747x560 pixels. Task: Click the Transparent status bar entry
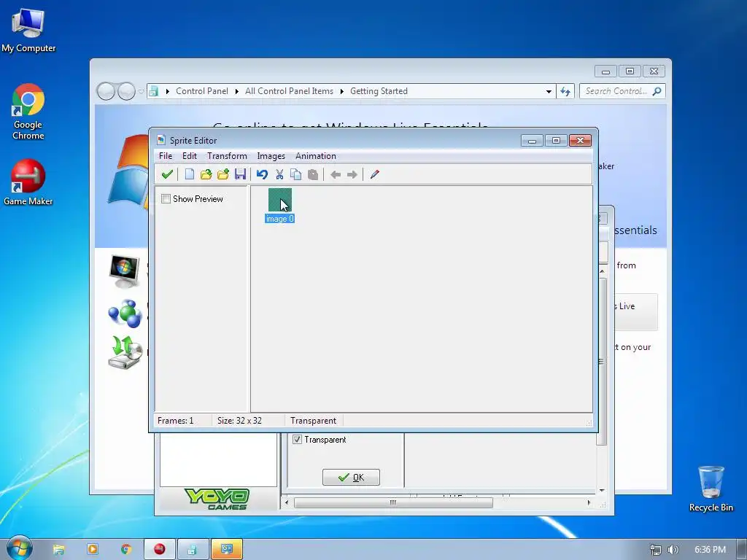[x=313, y=421]
